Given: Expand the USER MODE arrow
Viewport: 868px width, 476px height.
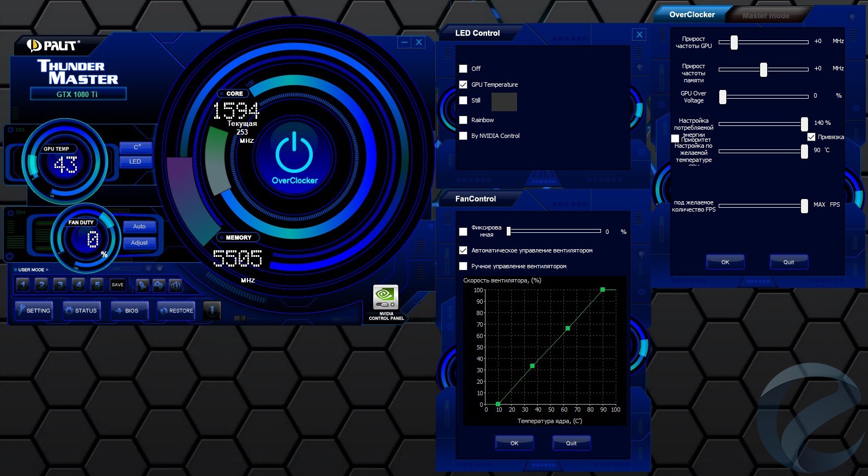Looking at the screenshot, I should 47,270.
